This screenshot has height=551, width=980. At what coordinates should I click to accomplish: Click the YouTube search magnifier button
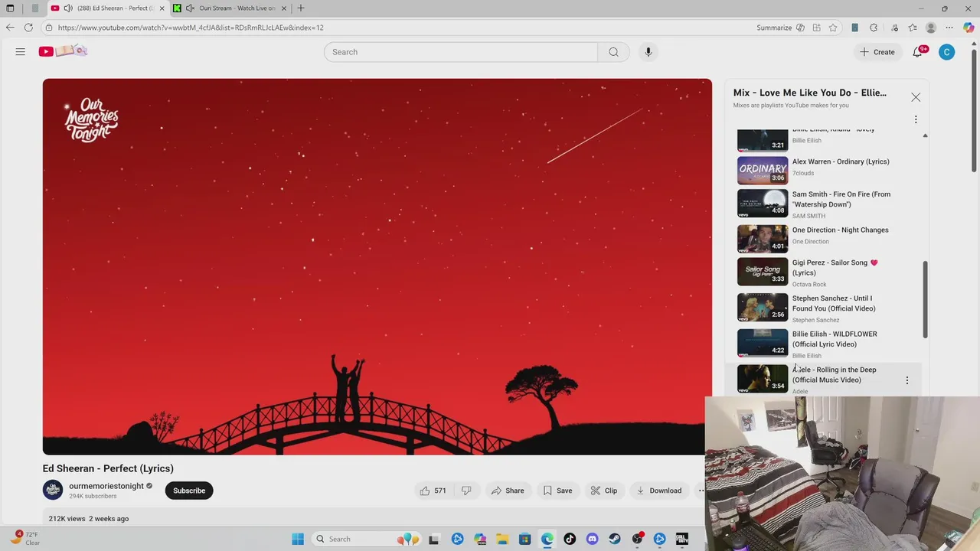pos(613,52)
